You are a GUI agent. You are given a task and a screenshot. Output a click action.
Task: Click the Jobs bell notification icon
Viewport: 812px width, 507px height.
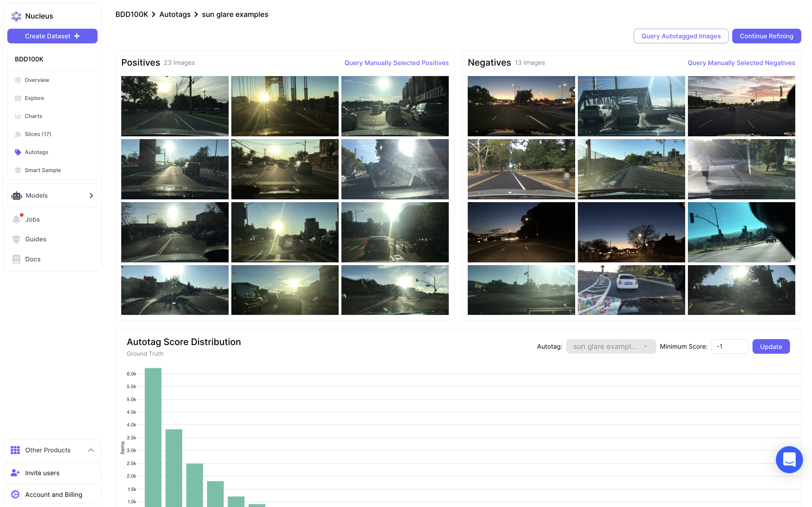point(16,219)
